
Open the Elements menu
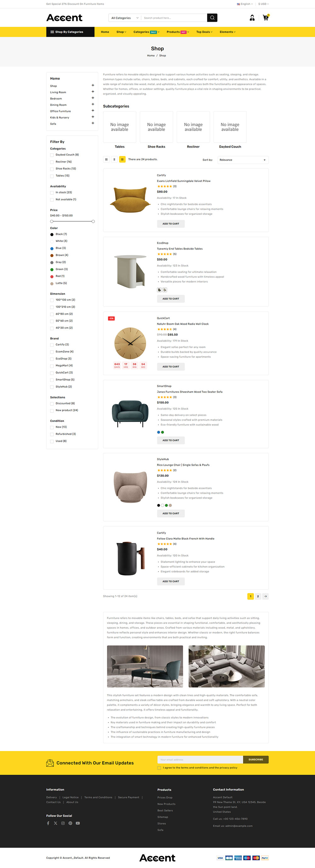click(228, 32)
